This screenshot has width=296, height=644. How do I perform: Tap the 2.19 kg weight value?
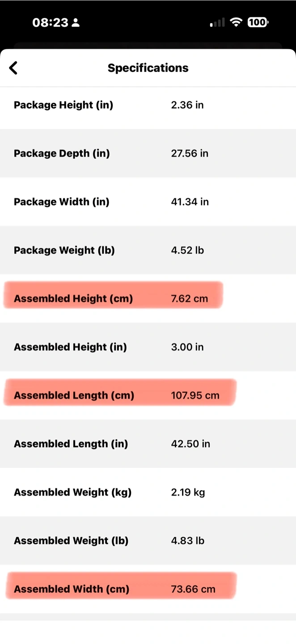pos(188,492)
